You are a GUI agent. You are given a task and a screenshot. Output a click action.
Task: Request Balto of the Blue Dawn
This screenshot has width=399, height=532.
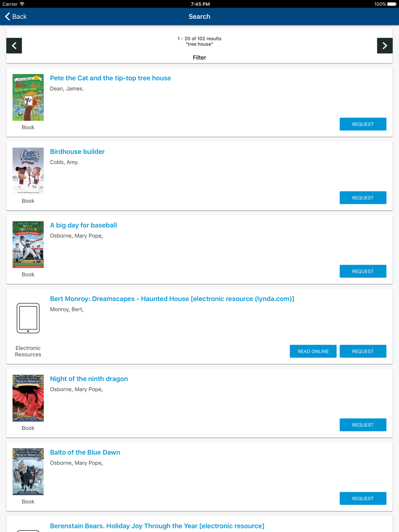click(x=363, y=499)
